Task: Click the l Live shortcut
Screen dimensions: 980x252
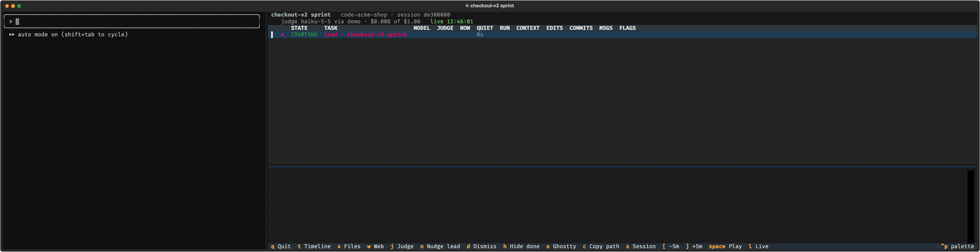Action: click(x=758, y=246)
